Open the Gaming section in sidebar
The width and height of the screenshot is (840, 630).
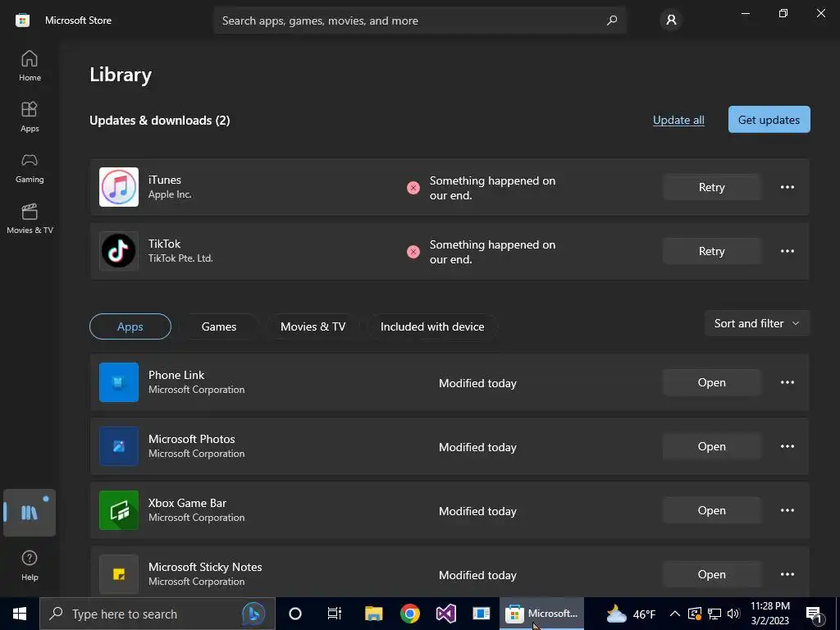point(30,167)
